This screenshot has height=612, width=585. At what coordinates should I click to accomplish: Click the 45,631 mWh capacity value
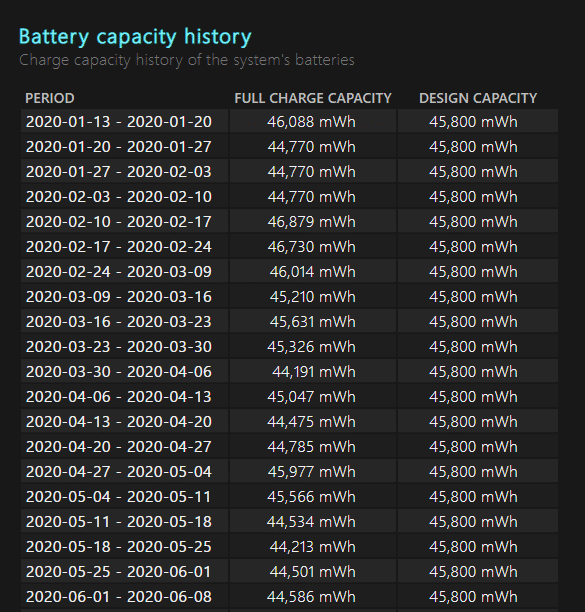coord(312,322)
